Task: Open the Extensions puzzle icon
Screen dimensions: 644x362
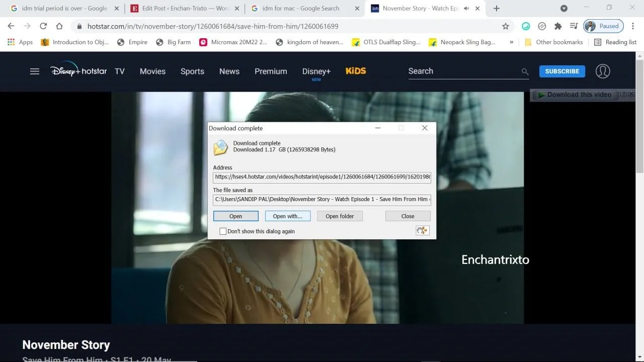Action: tap(558, 26)
